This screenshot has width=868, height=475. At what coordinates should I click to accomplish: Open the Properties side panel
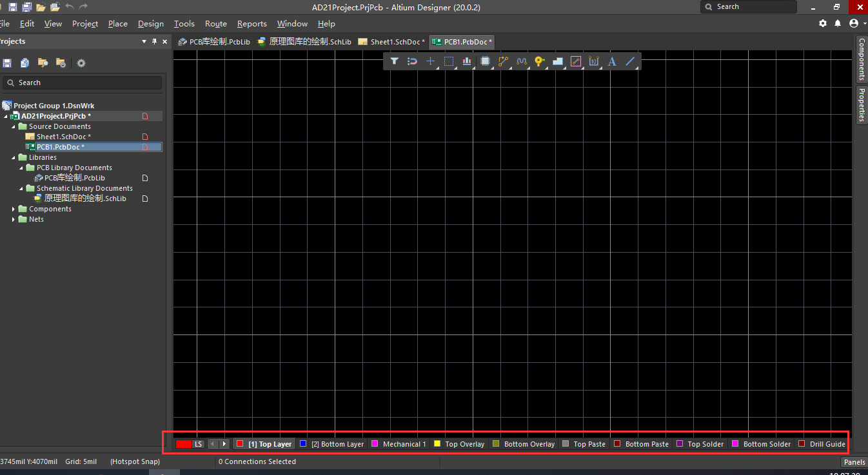[x=862, y=104]
